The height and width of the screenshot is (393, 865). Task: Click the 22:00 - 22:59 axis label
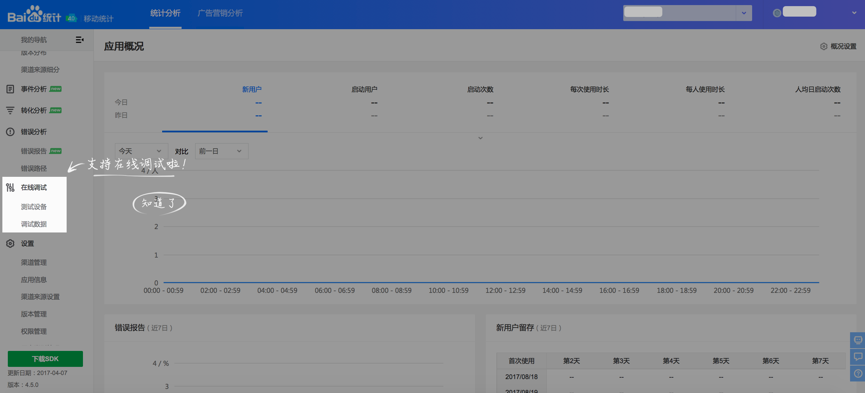click(790, 290)
